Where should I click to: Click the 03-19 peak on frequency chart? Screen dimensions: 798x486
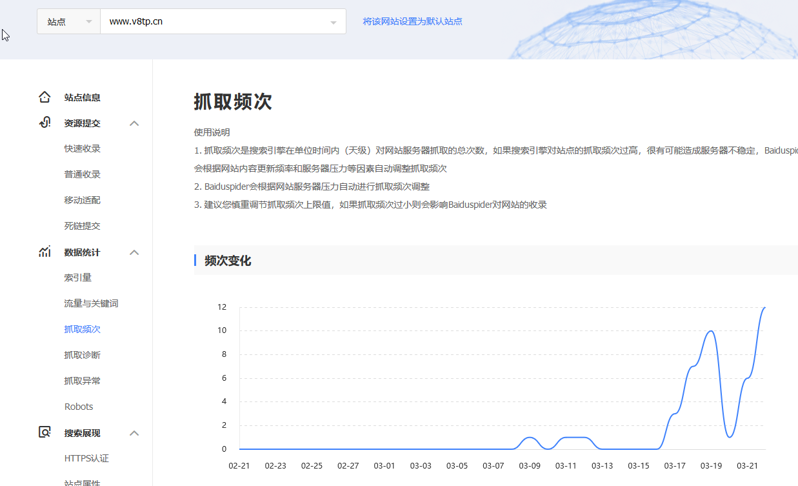711,331
